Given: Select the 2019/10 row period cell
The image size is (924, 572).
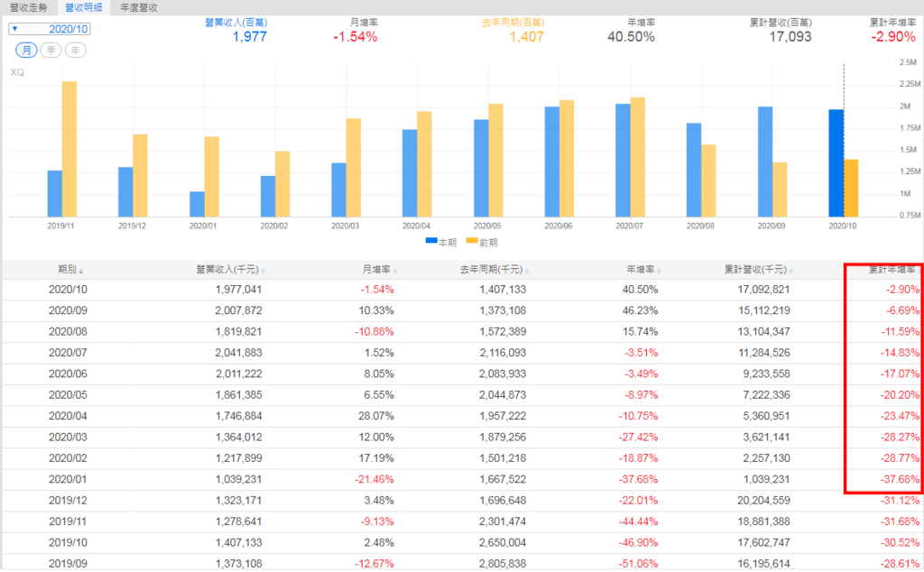Looking at the screenshot, I should click(x=68, y=542).
